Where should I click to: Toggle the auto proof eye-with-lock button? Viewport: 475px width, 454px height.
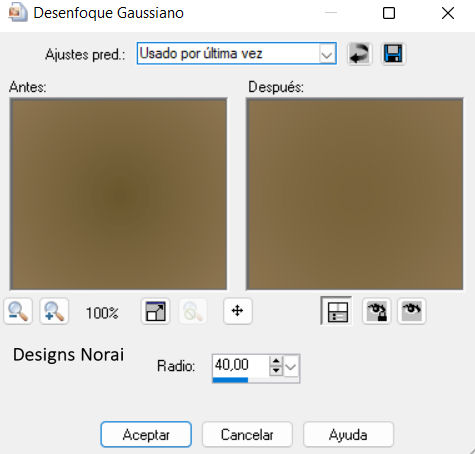[x=377, y=311]
